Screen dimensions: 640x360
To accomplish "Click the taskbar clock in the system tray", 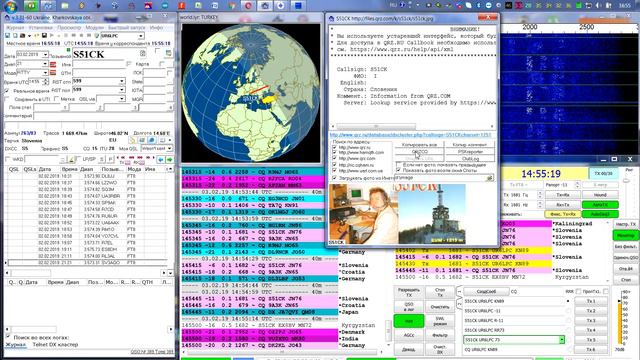I will coord(625,6).
